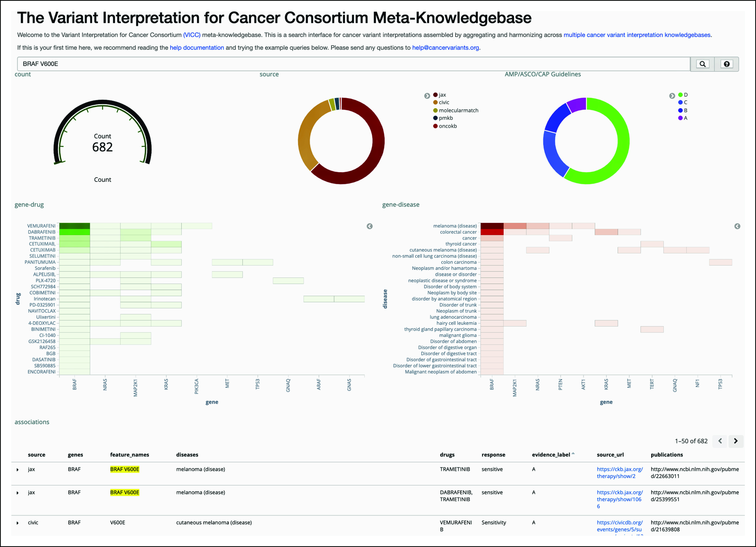Click the PIK3CA gene axis label
This screenshot has height=547, width=756.
click(x=197, y=386)
